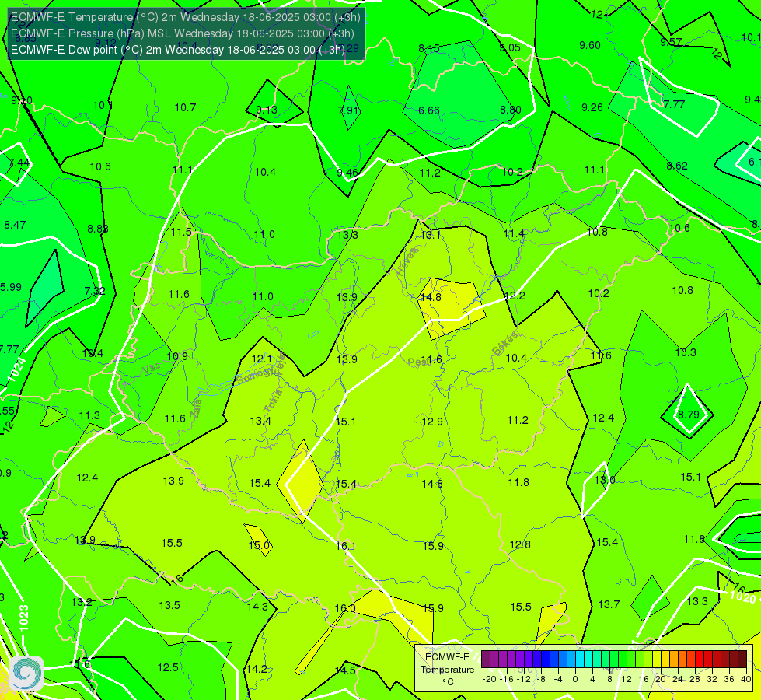Click the Heves county label
This screenshot has width=761, height=700.
pyautogui.click(x=407, y=262)
